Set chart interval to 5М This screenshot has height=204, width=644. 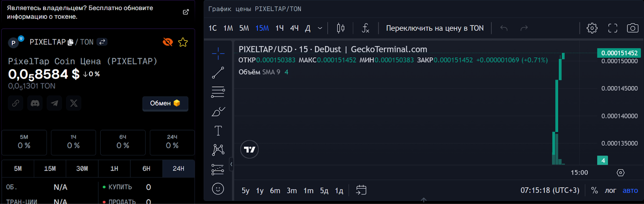(244, 28)
